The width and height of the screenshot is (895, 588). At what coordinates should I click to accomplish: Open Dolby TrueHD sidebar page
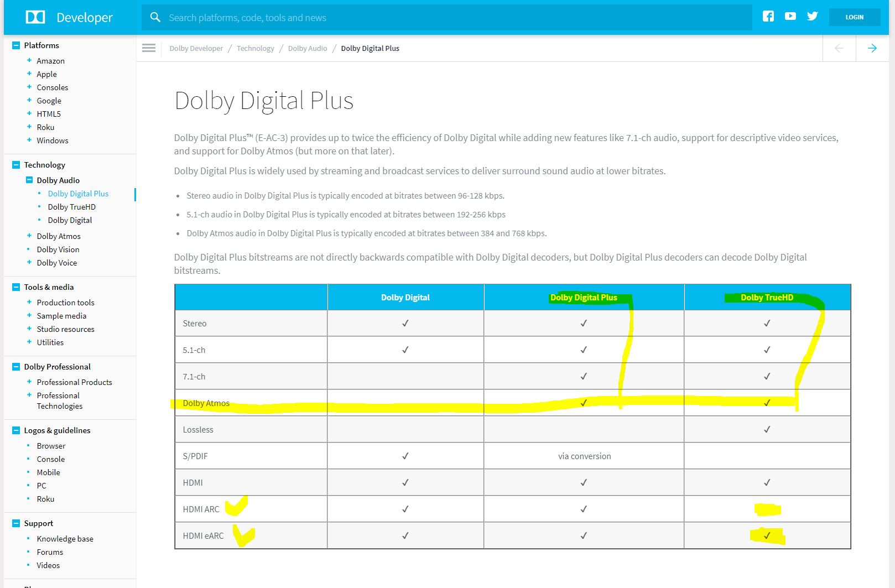coord(71,207)
